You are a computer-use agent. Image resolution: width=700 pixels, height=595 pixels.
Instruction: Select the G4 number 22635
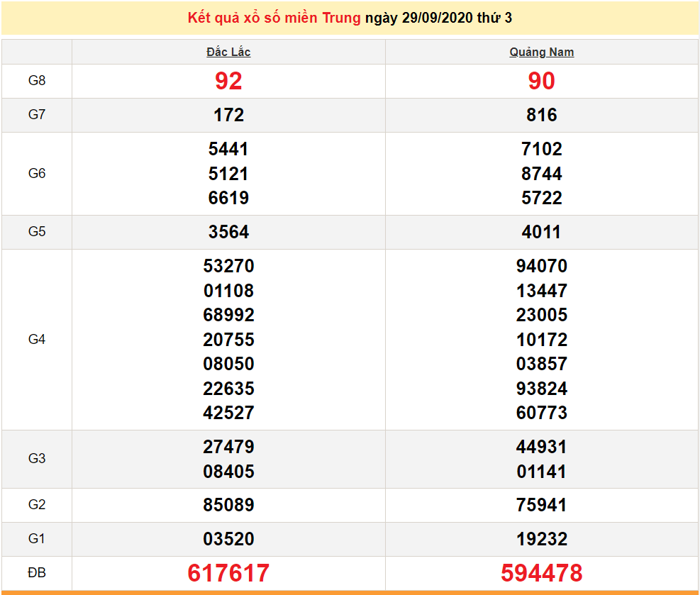point(228,389)
